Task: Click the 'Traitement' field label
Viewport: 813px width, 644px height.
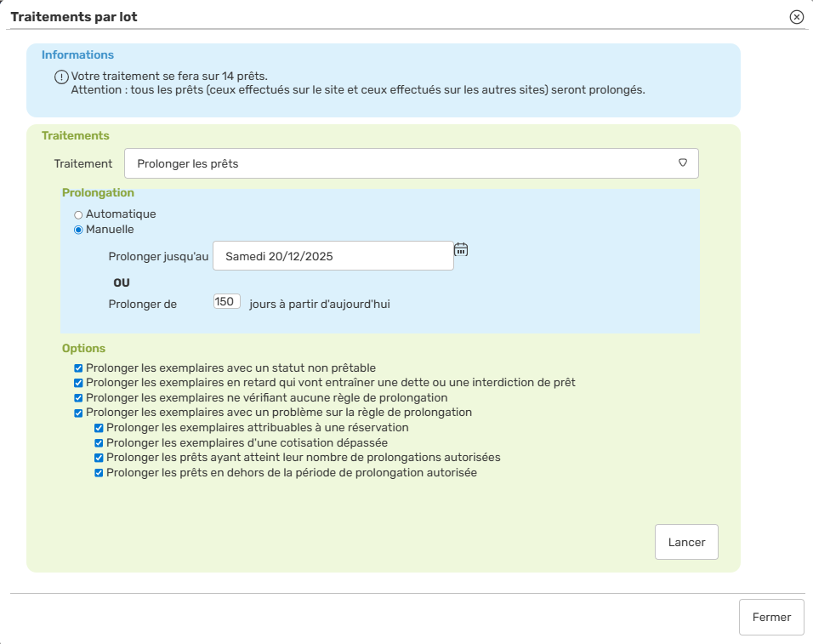Action: click(x=83, y=163)
